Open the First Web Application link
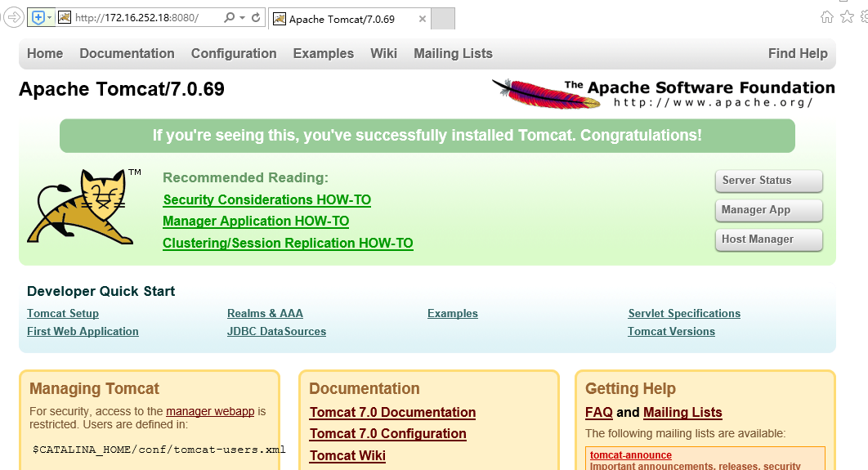Viewport: 868px width, 470px height. tap(83, 332)
